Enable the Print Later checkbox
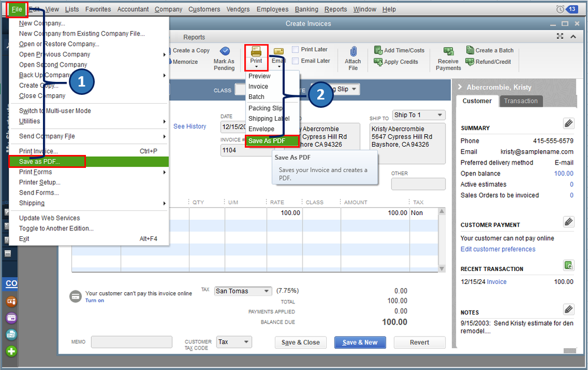Screen dimensions: 588x370 pyautogui.click(x=295, y=49)
